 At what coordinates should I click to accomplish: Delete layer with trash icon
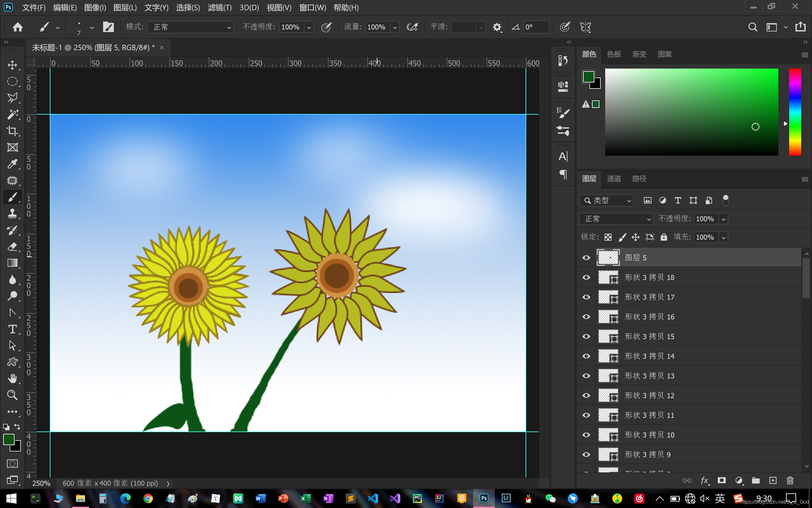coord(790,480)
